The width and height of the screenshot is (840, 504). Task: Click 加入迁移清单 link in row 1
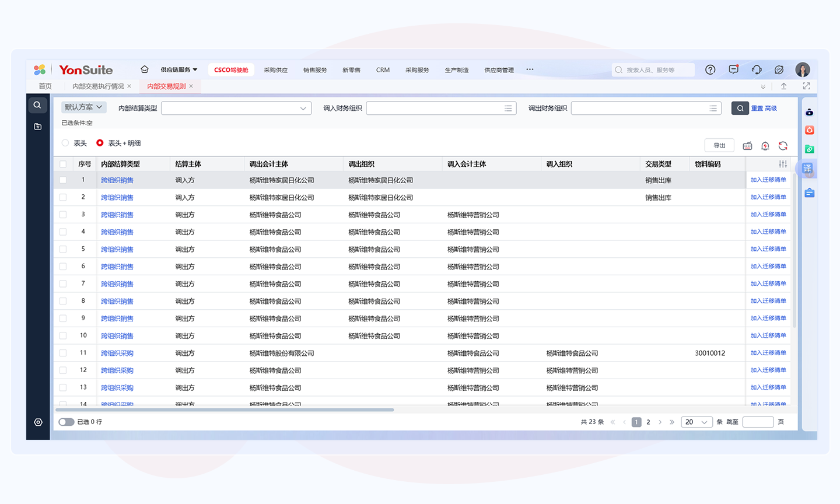point(768,180)
